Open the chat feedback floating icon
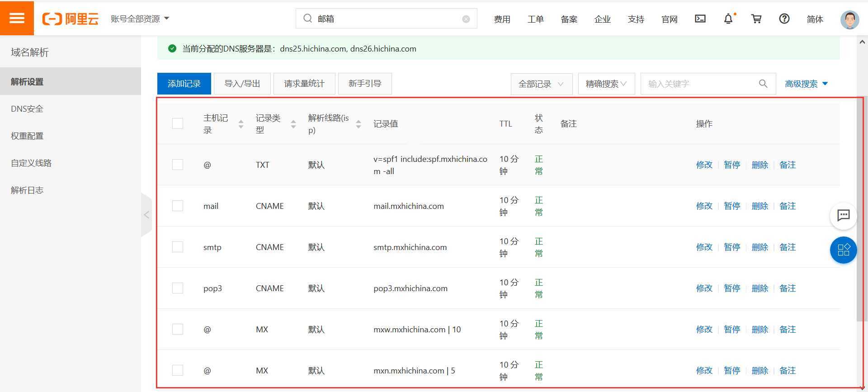This screenshot has width=868, height=392. pyautogui.click(x=844, y=215)
